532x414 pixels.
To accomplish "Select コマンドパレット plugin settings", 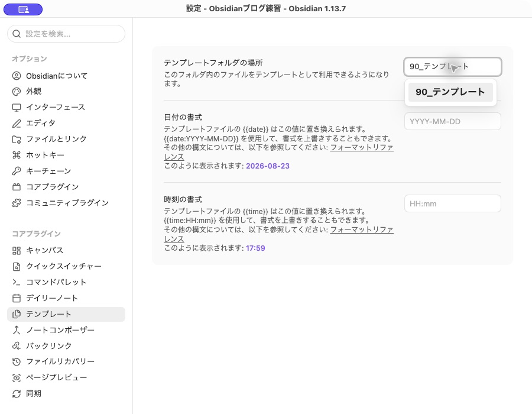I will coord(66,282).
